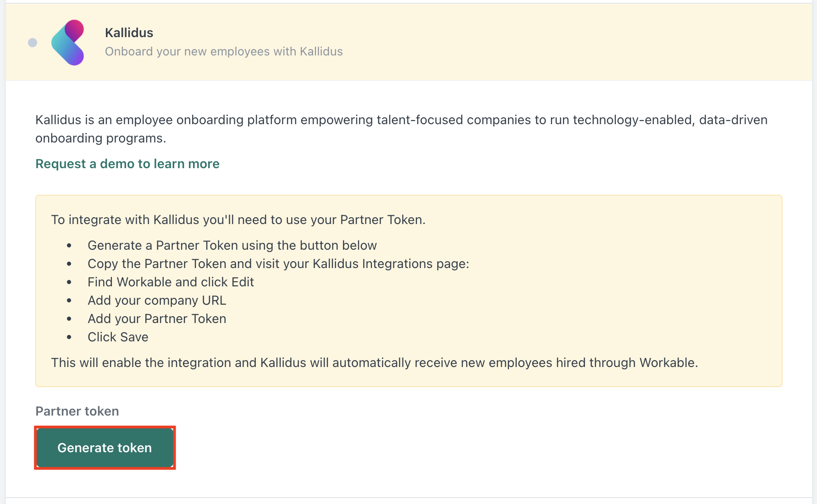Select the Generate a Partner Token bullet item
Image resolution: width=817 pixels, height=504 pixels.
[x=232, y=245]
